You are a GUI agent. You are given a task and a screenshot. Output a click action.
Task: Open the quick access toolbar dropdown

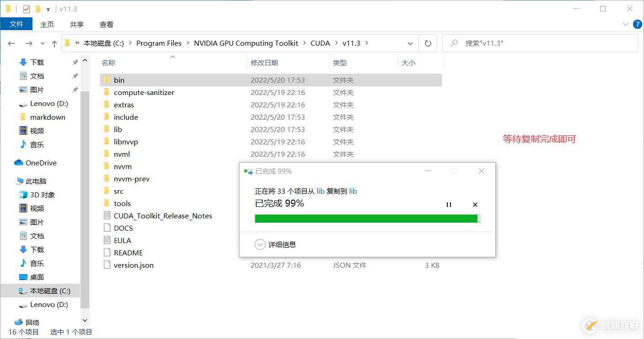point(48,9)
